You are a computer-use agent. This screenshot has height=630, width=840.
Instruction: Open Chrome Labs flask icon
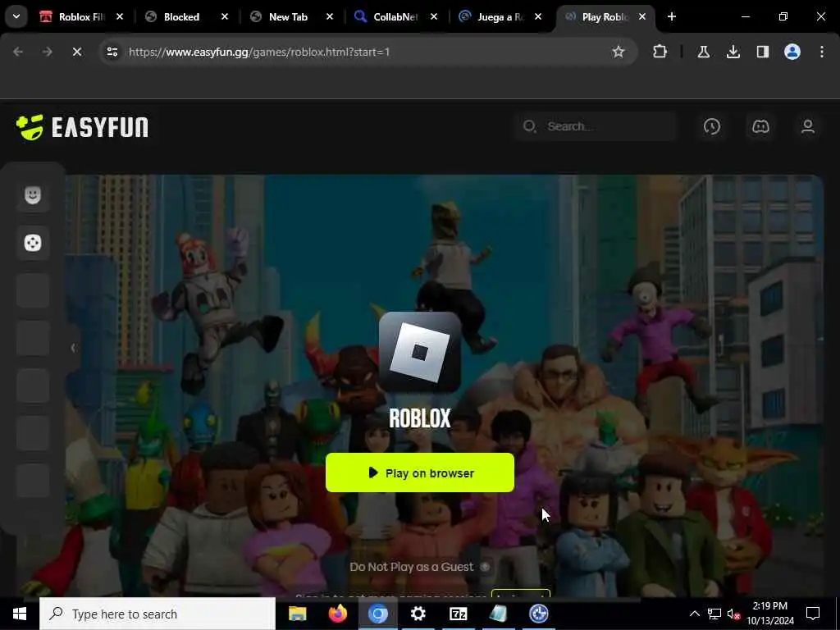click(703, 52)
